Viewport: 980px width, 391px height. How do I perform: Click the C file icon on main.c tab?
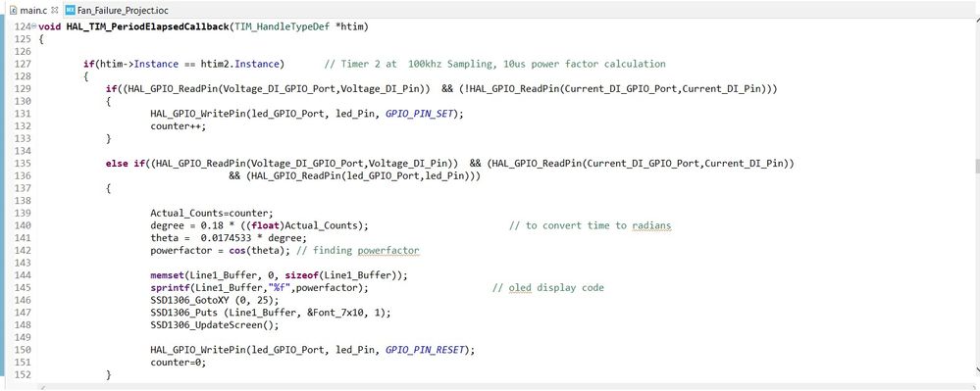tap(13, 10)
